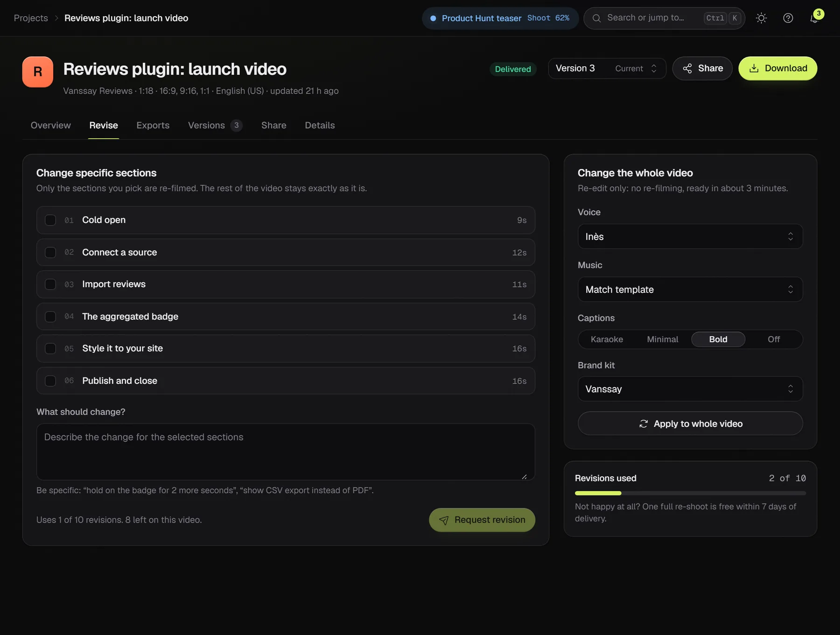Click the search magnifier icon

(x=596, y=18)
